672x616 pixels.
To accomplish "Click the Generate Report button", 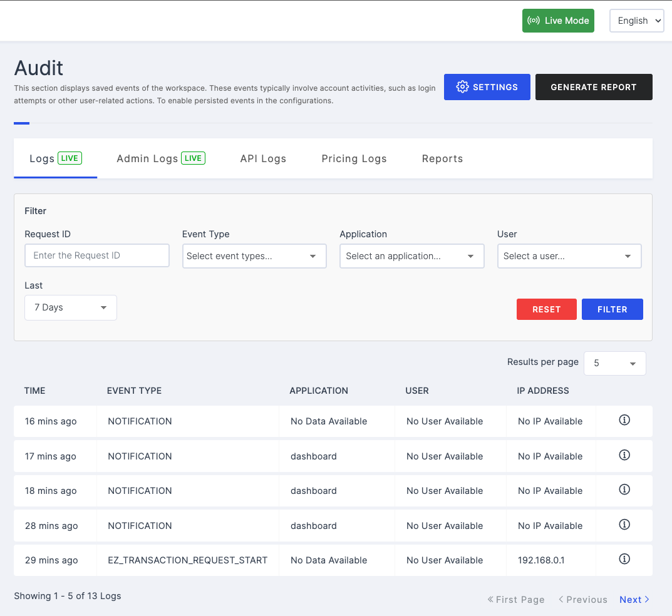I will point(593,87).
